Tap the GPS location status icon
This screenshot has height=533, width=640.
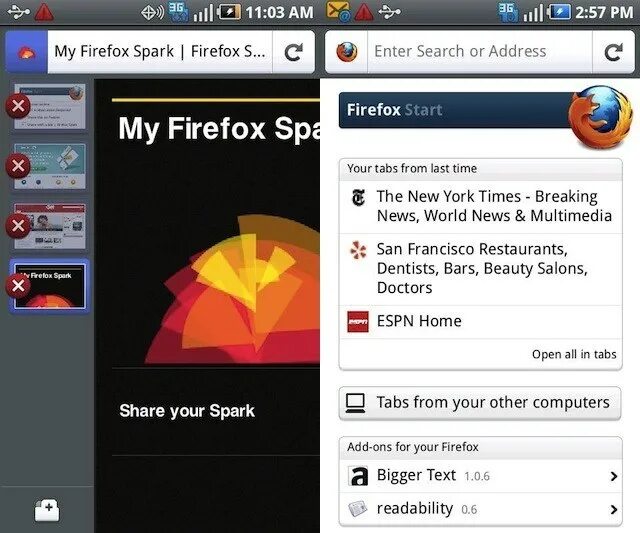click(x=153, y=13)
